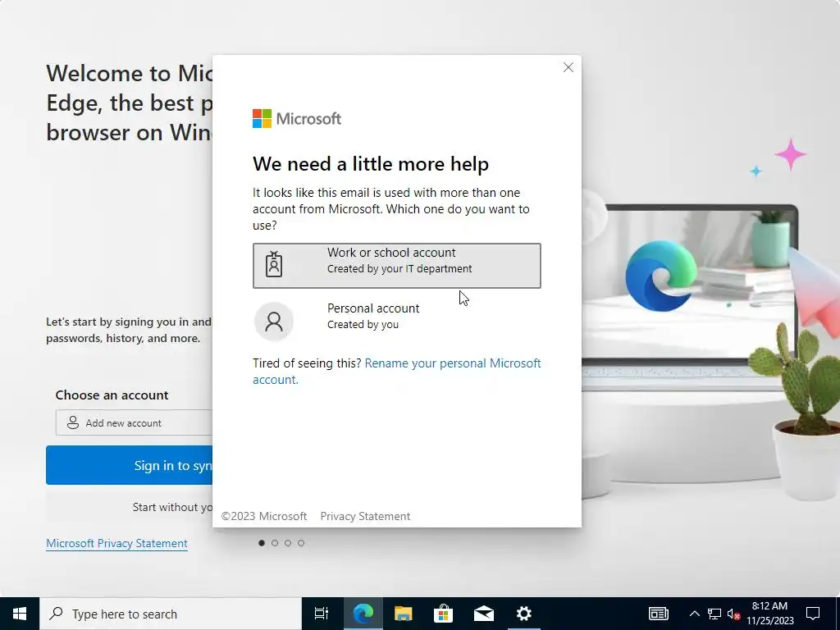
Task: Click the network status tray icon
Action: point(714,614)
